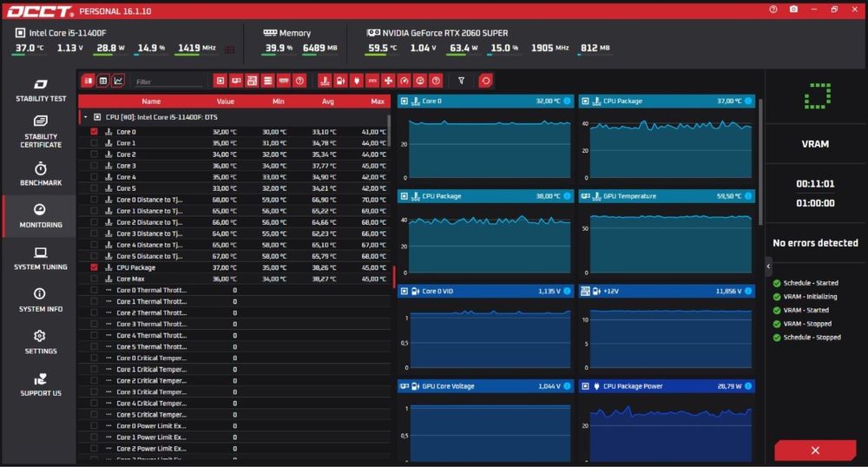Switch to split table-and-graph view
Image resolution: width=868 pixels, height=467 pixels.
coord(88,81)
